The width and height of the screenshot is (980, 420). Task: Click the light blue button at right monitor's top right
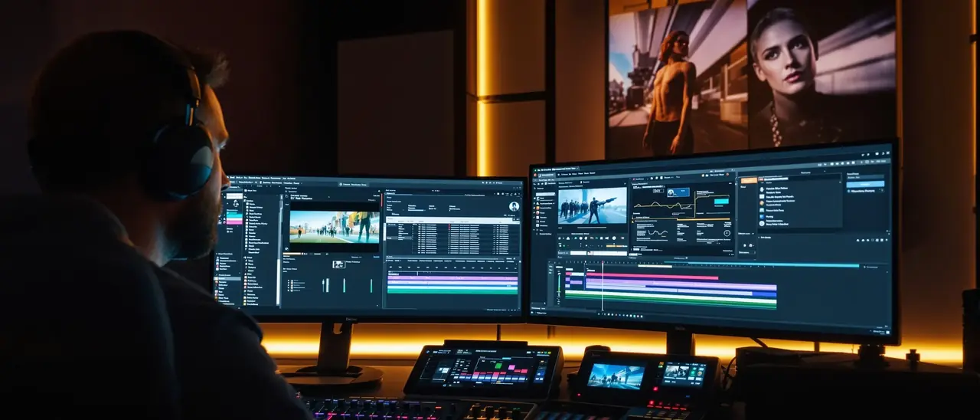(x=865, y=184)
